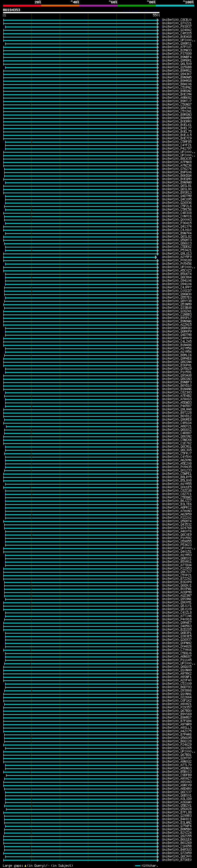Select hit label UniRef100_Q6L509
The width and height of the screenshot is (197, 868).
pos(177,64)
